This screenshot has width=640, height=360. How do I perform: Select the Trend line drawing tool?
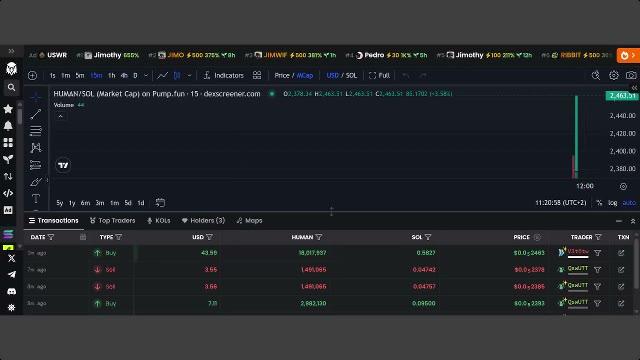(36, 114)
